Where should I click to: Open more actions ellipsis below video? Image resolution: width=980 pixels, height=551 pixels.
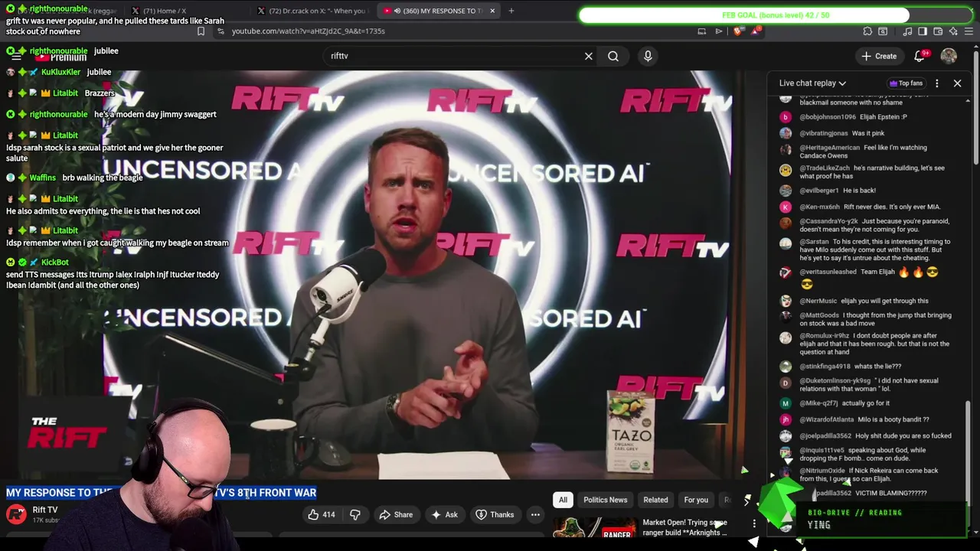[535, 514]
